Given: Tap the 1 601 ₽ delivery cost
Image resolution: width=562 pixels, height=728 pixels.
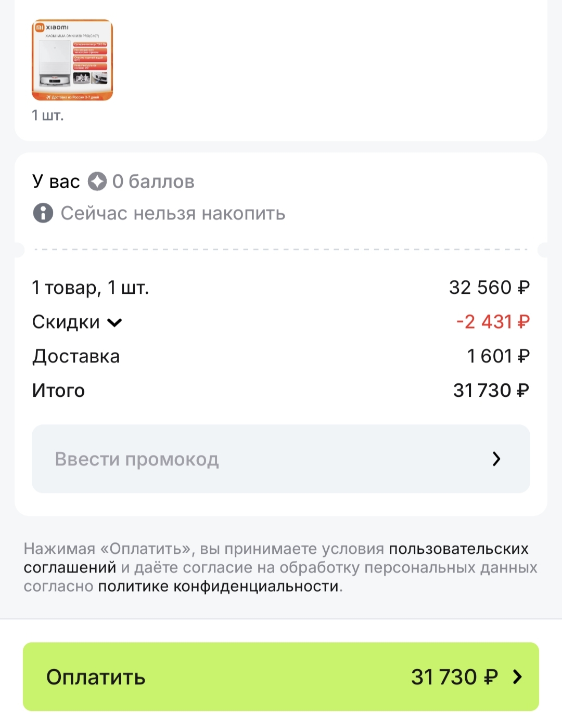Looking at the screenshot, I should pyautogui.click(x=498, y=356).
